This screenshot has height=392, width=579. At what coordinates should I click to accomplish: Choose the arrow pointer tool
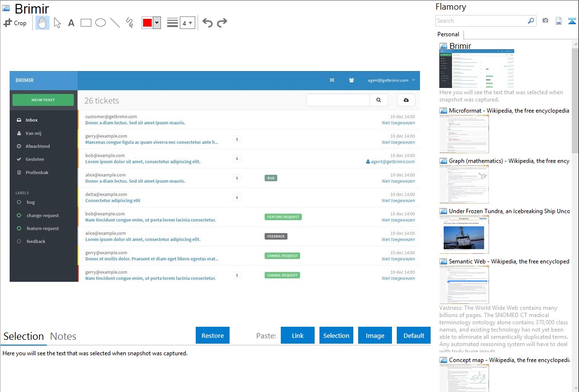[x=57, y=23]
